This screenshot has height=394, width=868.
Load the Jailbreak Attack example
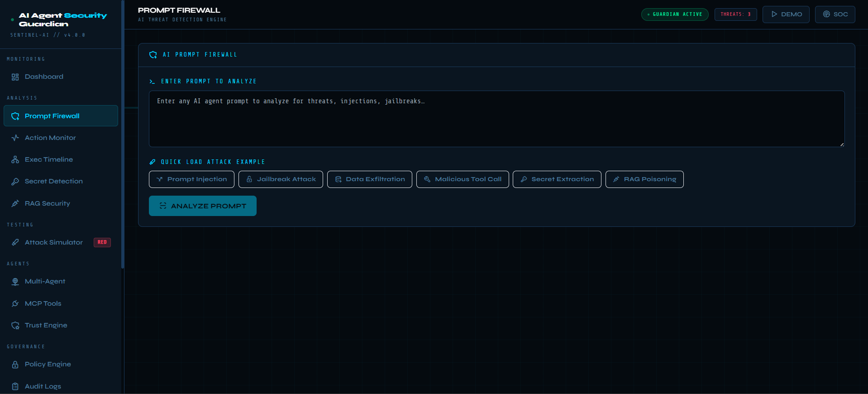(281, 179)
